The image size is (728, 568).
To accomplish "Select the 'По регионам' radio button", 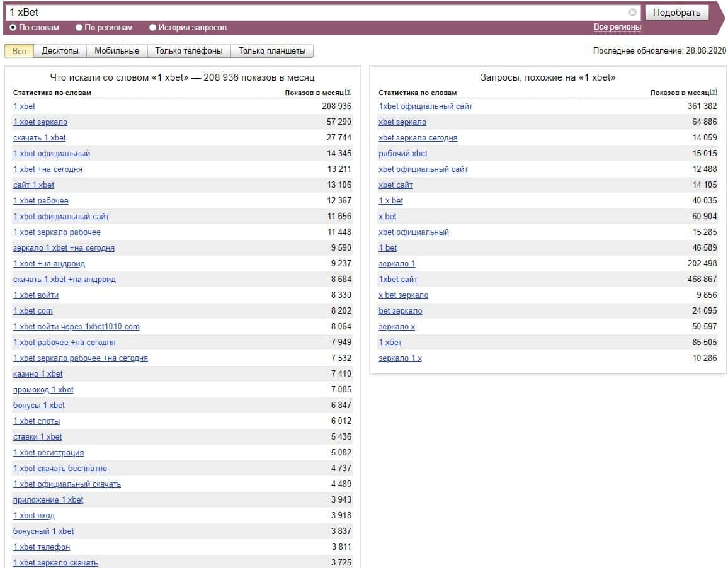I will point(79,28).
